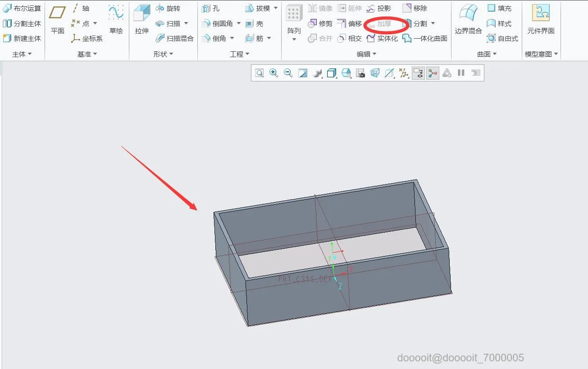588x369 pixels.
Task: Open the dropdown arrow beside 倒角
Action: [232, 38]
